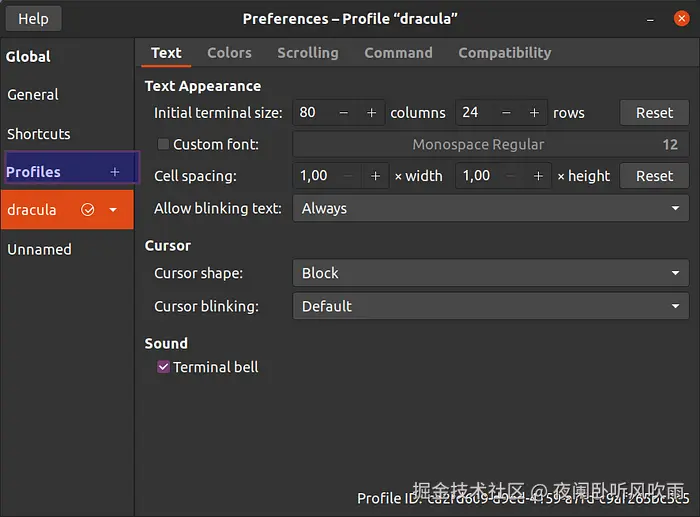The image size is (700, 517).
Task: Increase columns with the plus button
Action: 372,113
